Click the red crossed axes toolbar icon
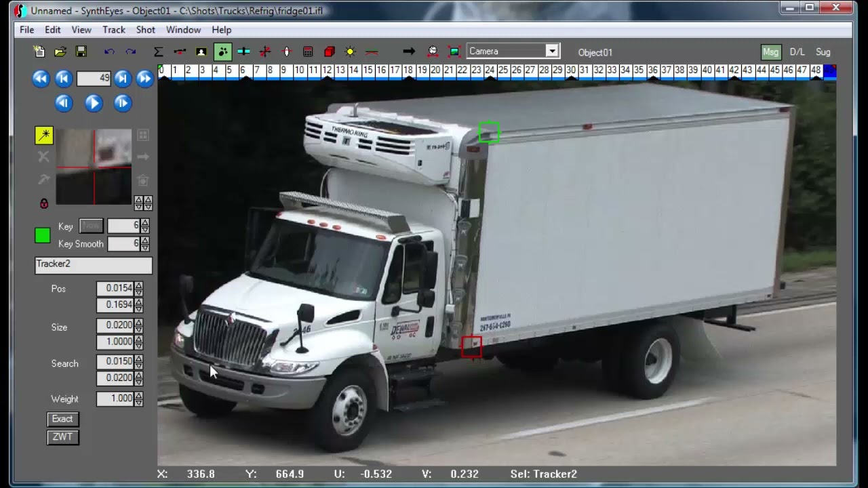868x488 pixels. click(x=265, y=52)
